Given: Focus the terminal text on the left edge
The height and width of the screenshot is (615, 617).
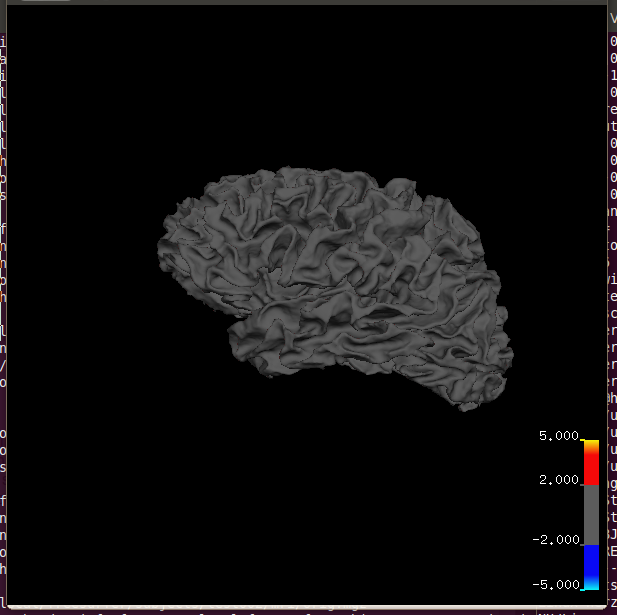Looking at the screenshot, I should point(3,300).
